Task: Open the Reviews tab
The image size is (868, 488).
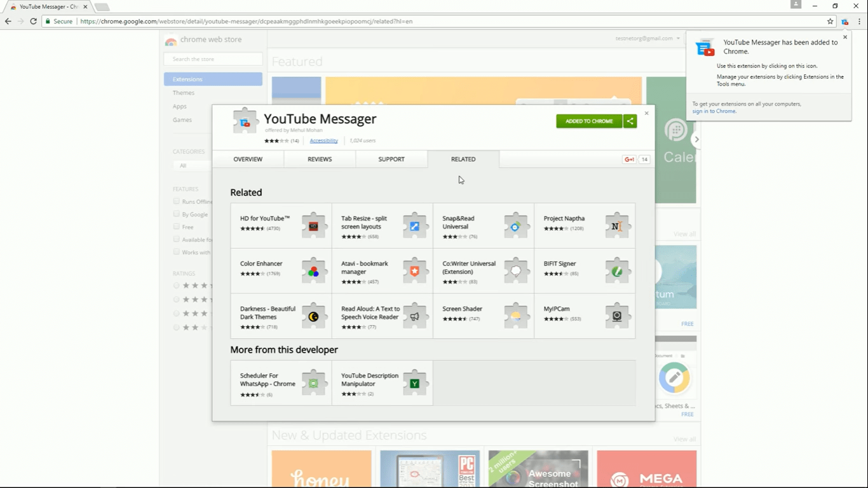Action: 320,159
